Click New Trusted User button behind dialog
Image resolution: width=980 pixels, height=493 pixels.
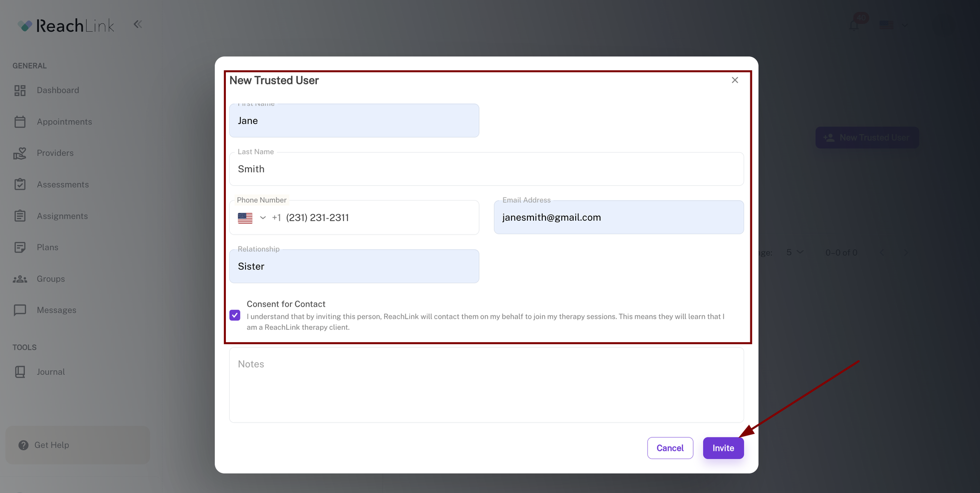pyautogui.click(x=867, y=138)
